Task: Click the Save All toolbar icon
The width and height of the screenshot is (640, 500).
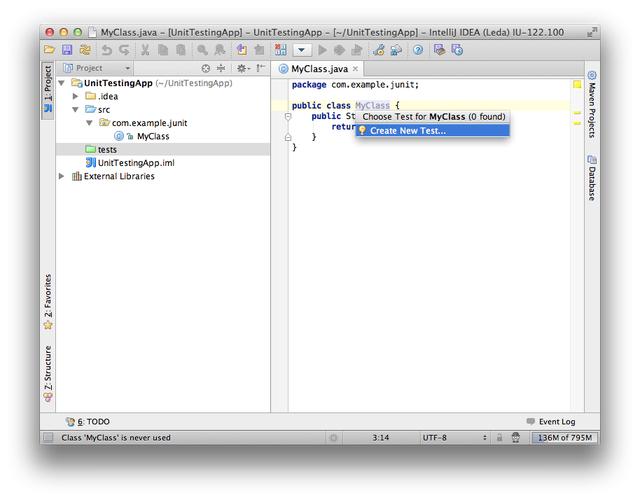Action: [67, 50]
